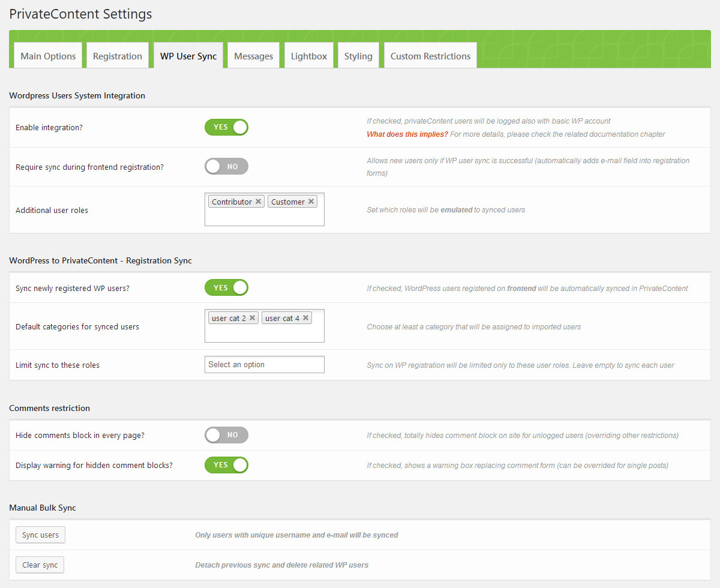Open the Custom Restrictions tab
This screenshot has width=720, height=588.
[430, 56]
